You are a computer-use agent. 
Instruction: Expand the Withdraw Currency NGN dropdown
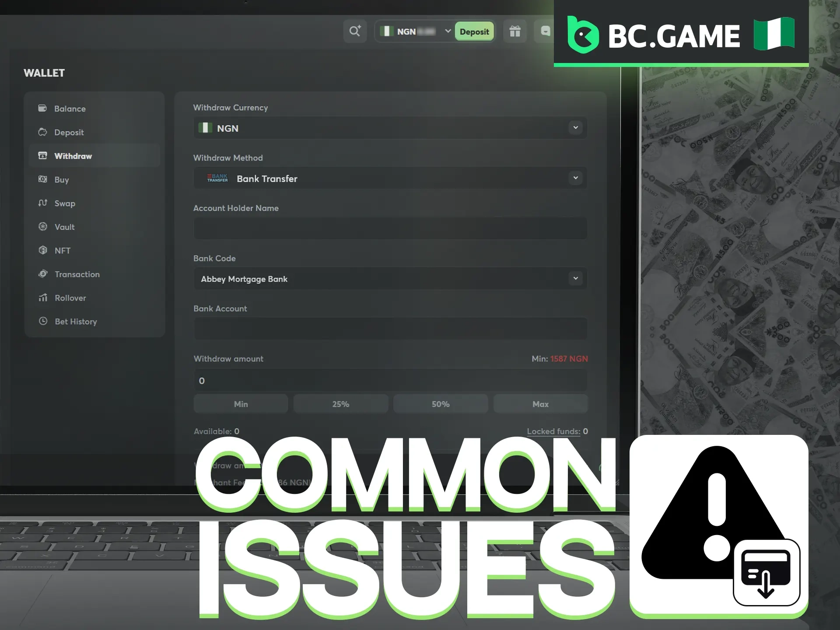575,127
